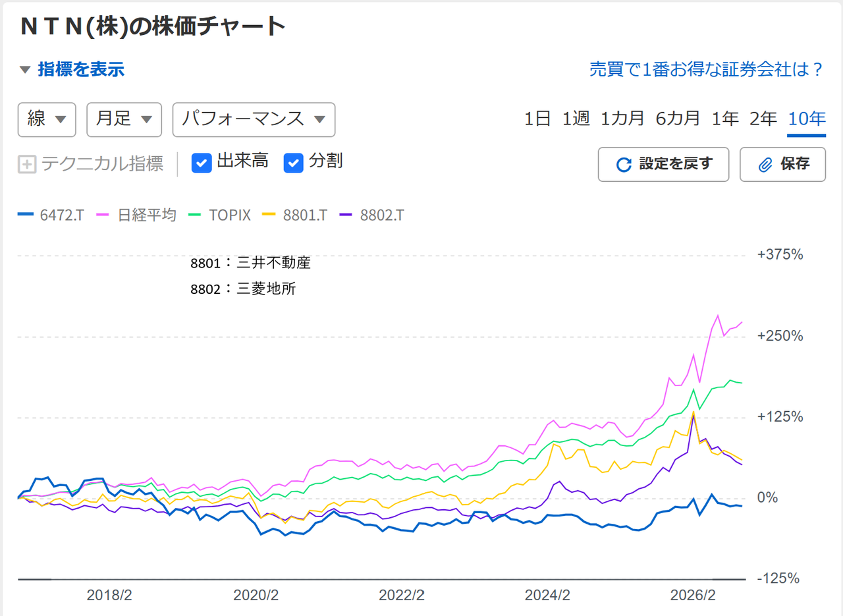Select the 1日 range tab
Viewport: 843px width, 616px height.
tap(537, 119)
